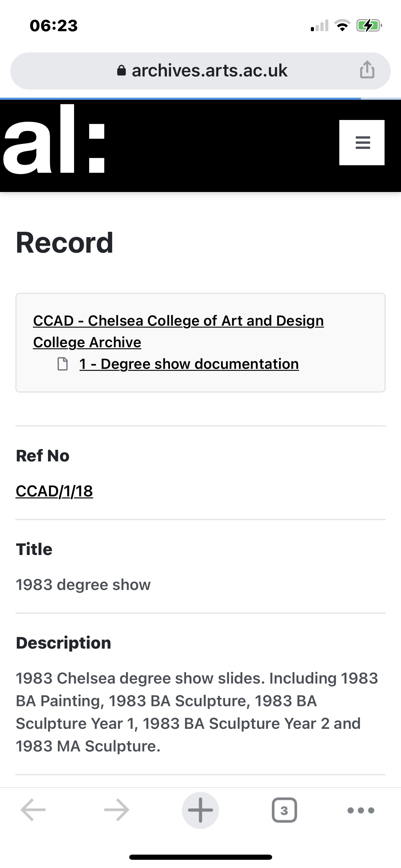Tap the 06:23 clock in status bar
This screenshot has width=401, height=868.
54,26
